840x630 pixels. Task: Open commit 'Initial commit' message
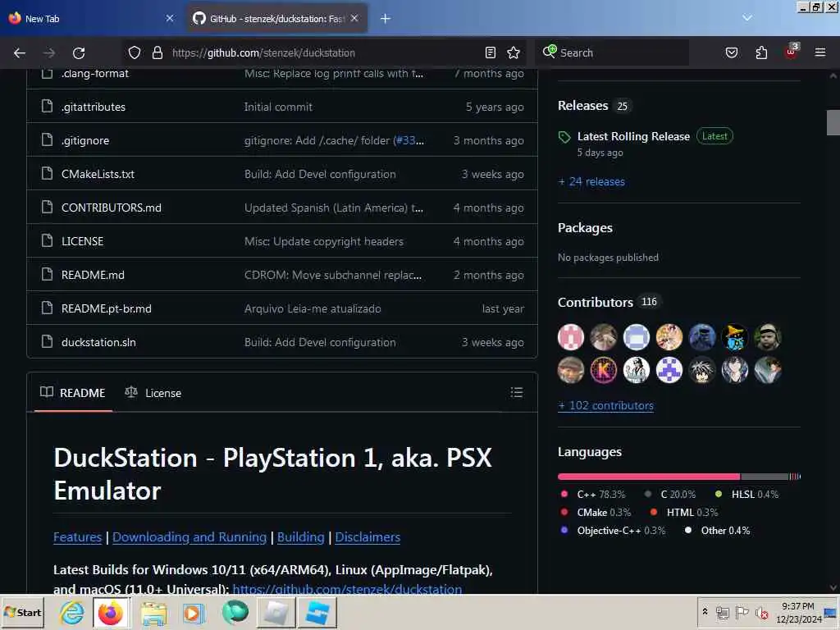pos(278,107)
